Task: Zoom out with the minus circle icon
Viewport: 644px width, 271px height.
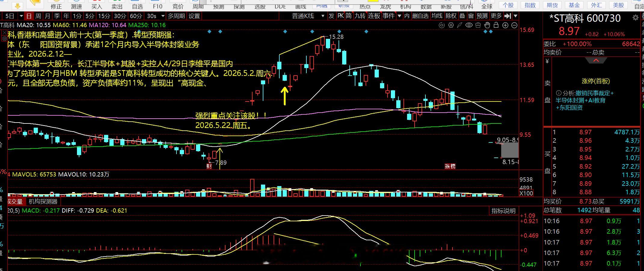Action: tap(514, 25)
